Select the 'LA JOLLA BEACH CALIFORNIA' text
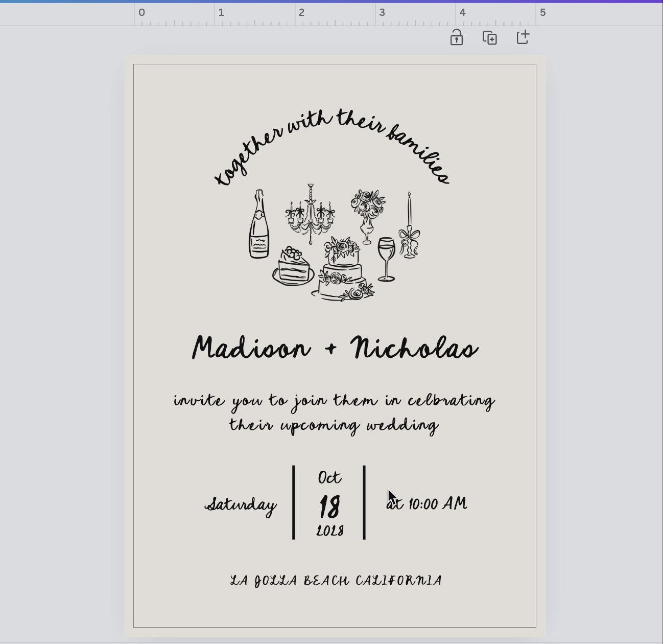The image size is (663, 644). pos(336,581)
